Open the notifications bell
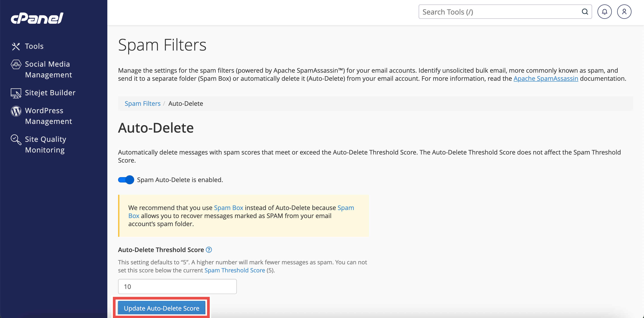 (x=604, y=12)
